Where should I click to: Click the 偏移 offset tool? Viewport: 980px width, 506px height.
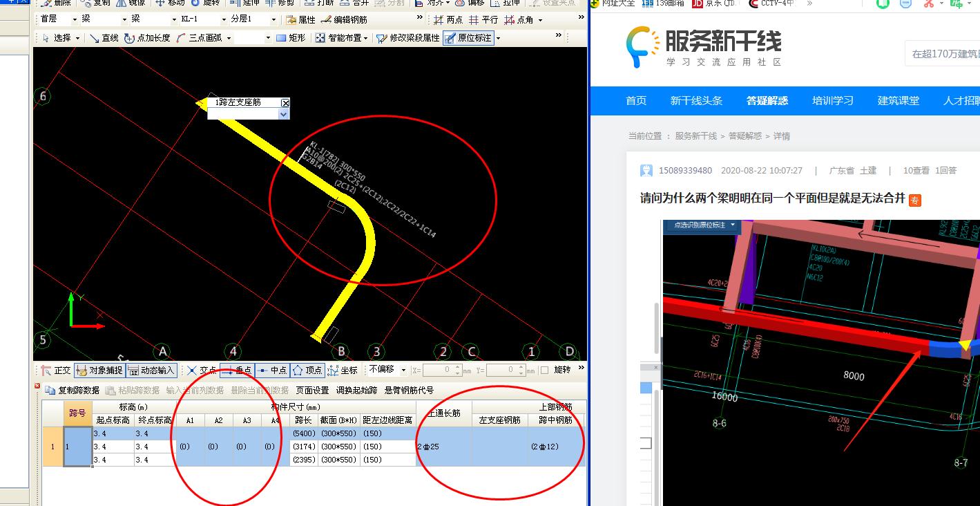coord(470,3)
